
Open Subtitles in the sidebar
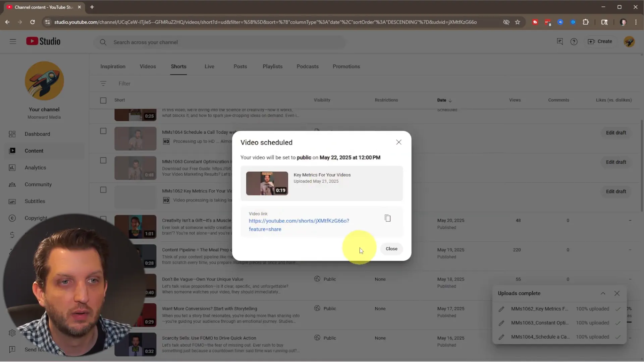pos(44,201)
